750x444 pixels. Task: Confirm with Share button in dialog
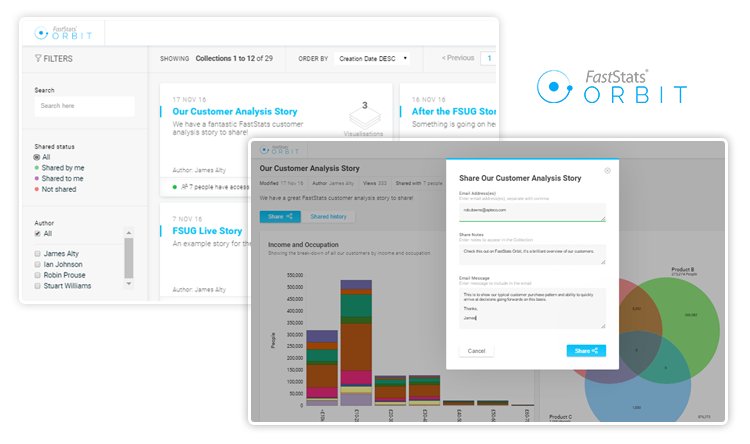(586, 351)
